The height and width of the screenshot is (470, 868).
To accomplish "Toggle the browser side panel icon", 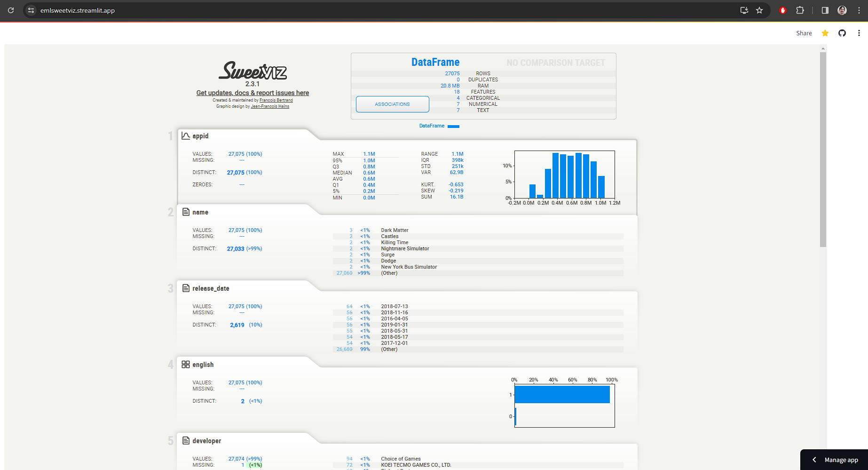I will (x=825, y=10).
